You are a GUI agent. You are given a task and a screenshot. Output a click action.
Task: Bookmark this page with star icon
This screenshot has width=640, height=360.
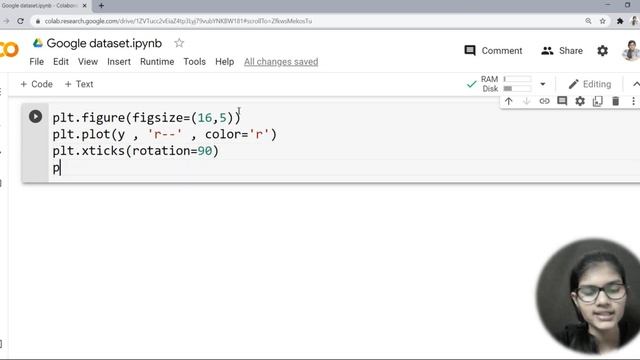(x=602, y=21)
